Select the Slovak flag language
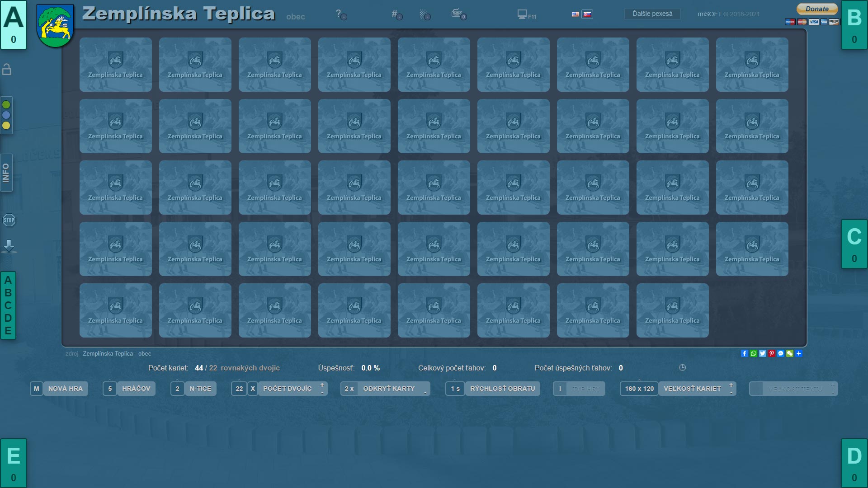The height and width of the screenshot is (488, 868). [x=587, y=14]
